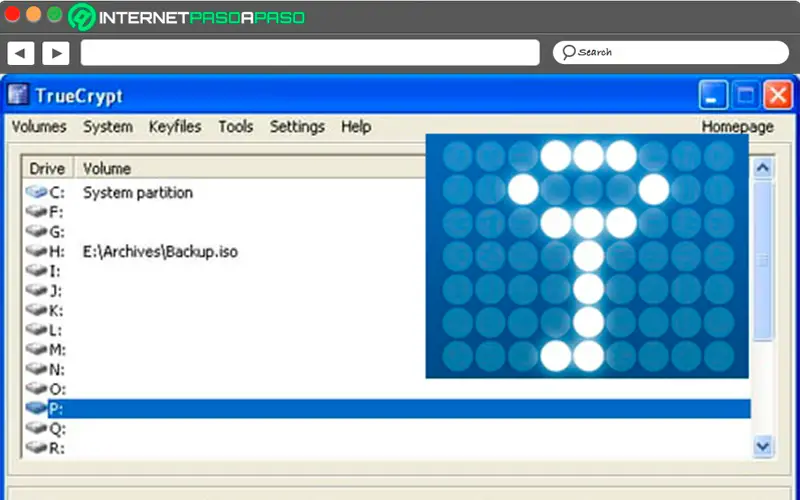Click the K: drive icon
This screenshot has width=800, height=500.
[x=36, y=310]
